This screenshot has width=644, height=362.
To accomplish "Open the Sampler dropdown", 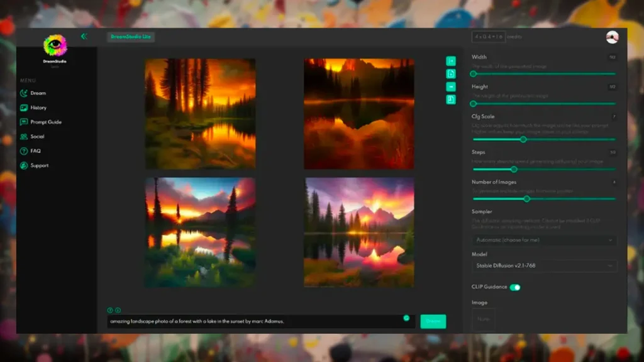I will [544, 240].
